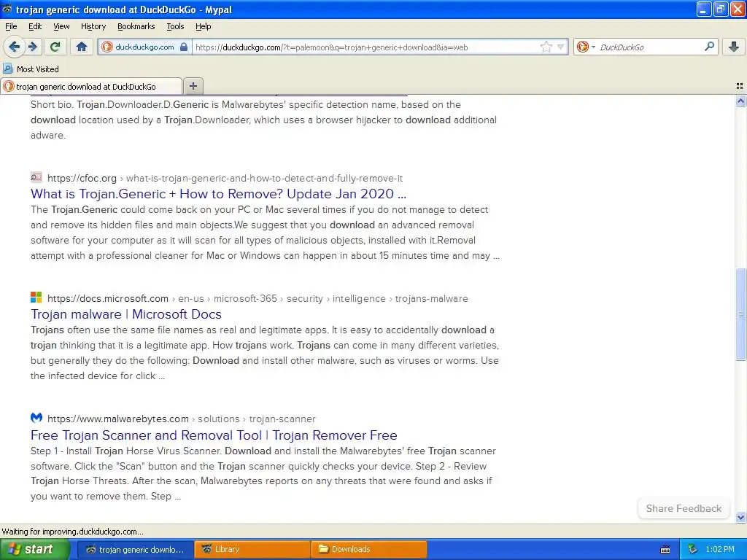Click the duckduckgo.com site identity button
This screenshot has width=747, height=560.
tap(144, 47)
